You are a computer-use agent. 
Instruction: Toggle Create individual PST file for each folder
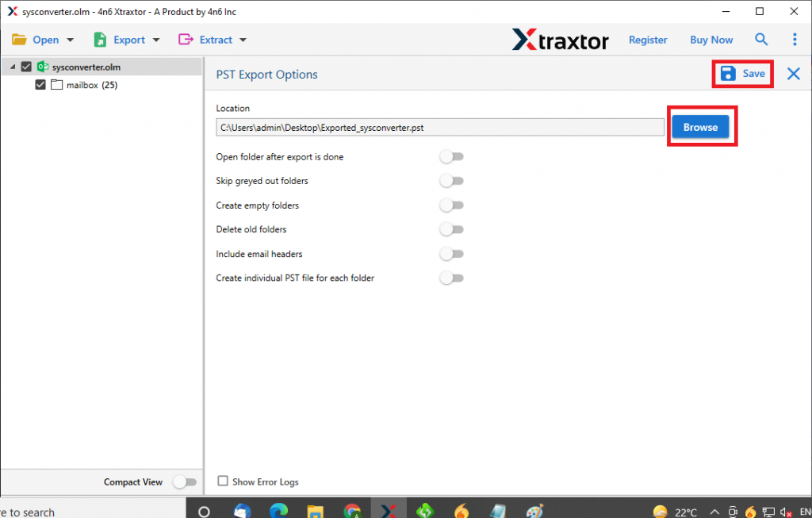coord(451,278)
